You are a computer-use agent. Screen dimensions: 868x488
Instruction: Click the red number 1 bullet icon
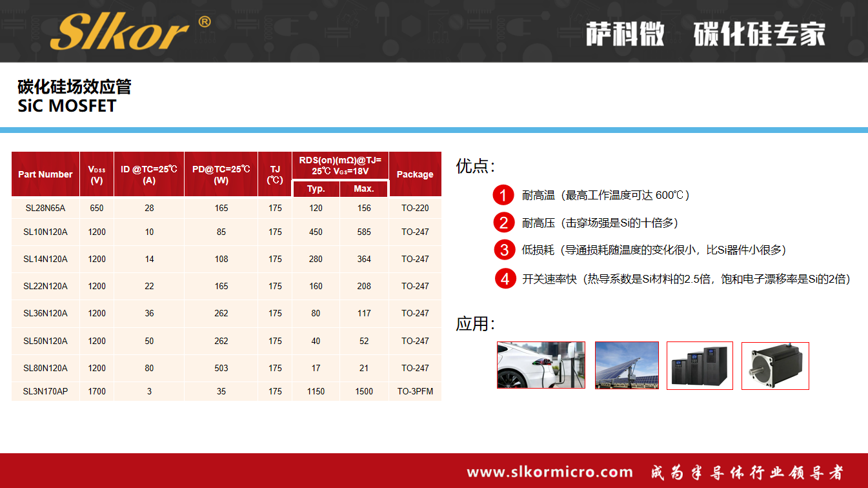point(503,195)
